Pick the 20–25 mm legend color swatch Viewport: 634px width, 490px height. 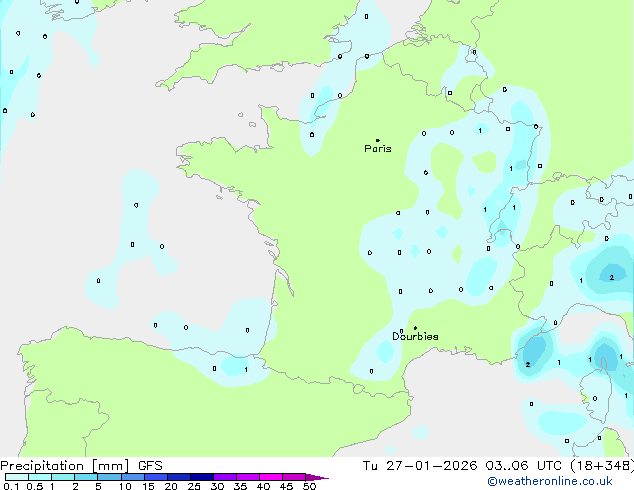click(179, 477)
